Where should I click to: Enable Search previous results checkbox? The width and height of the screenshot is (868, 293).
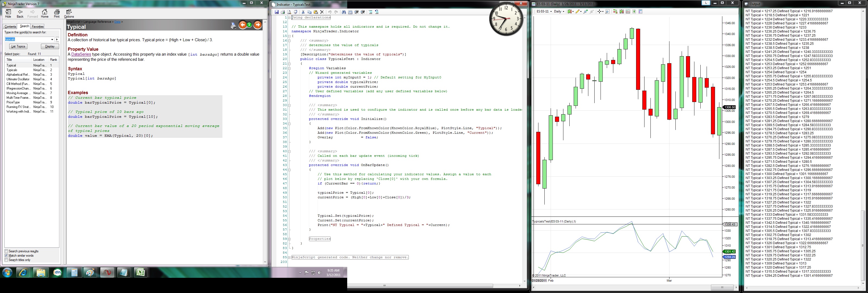pos(6,251)
